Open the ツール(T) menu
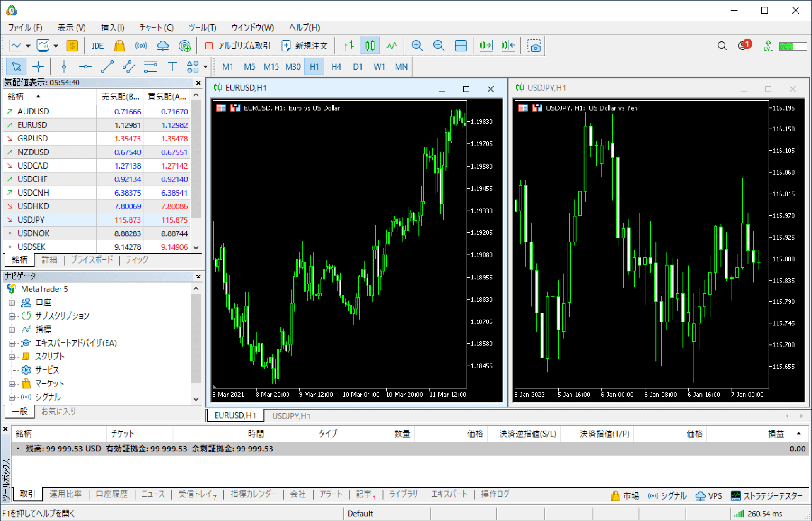Image resolution: width=812 pixels, height=521 pixels. (x=202, y=27)
